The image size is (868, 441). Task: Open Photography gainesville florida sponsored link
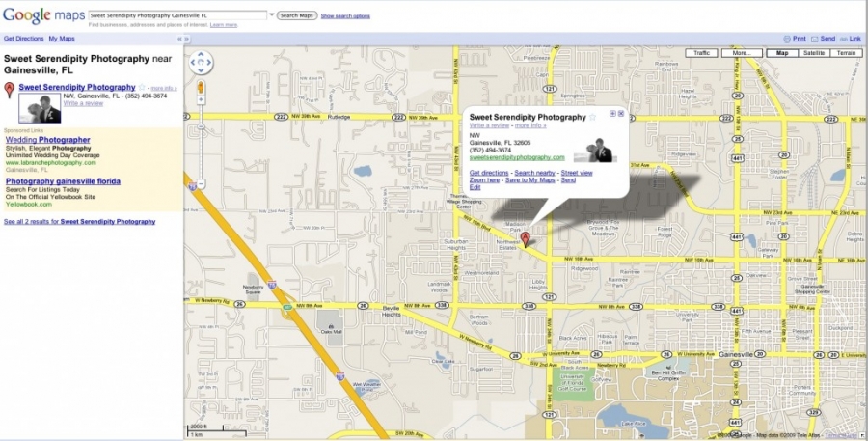pos(63,181)
